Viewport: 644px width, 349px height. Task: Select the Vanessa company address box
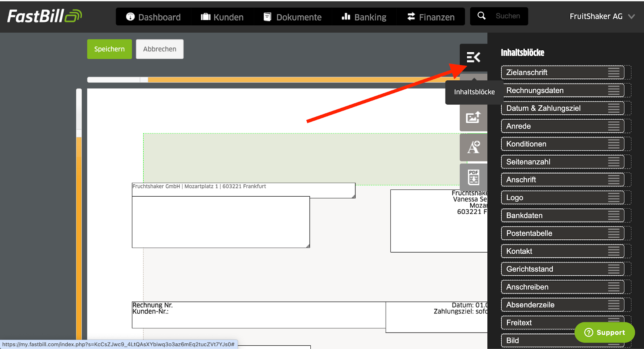(439, 221)
